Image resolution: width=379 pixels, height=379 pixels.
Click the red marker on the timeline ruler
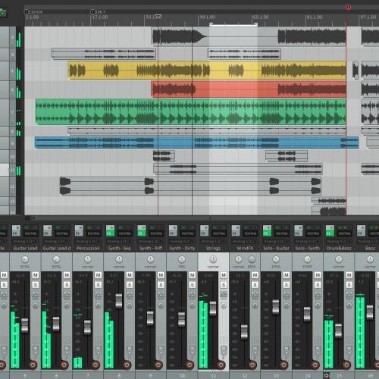click(x=348, y=7)
